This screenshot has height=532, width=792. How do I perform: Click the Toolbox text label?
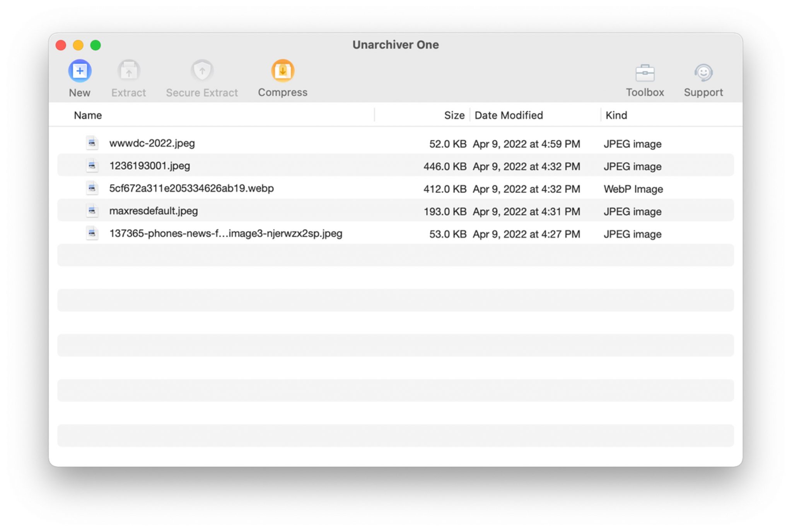tap(645, 92)
